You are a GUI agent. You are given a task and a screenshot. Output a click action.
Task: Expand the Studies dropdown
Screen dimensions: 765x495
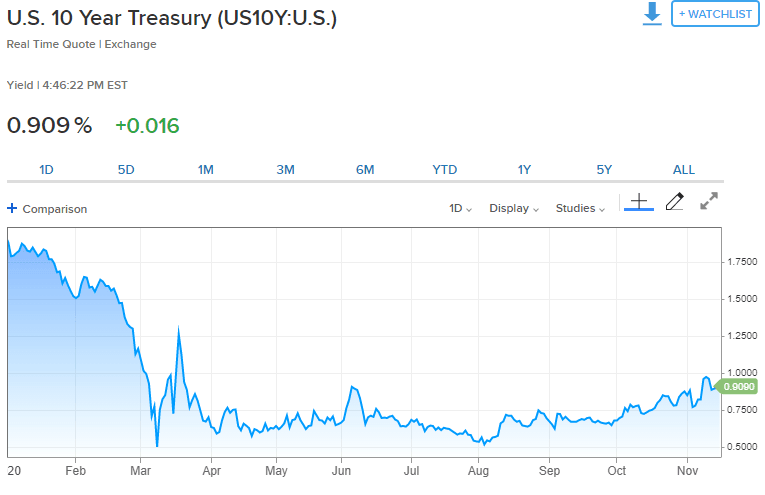tap(580, 209)
